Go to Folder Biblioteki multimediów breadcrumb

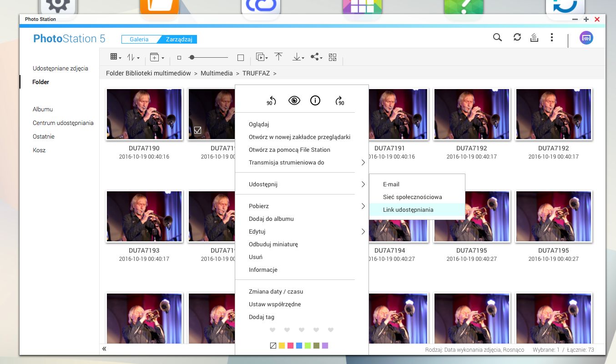[x=148, y=73]
